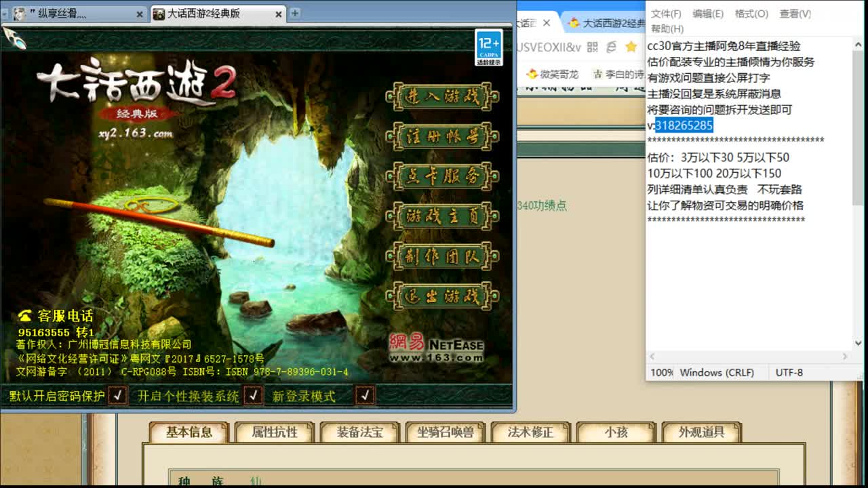Close the 纵享丝滑 game tab
Viewport: 868px width, 488px height.
[140, 14]
